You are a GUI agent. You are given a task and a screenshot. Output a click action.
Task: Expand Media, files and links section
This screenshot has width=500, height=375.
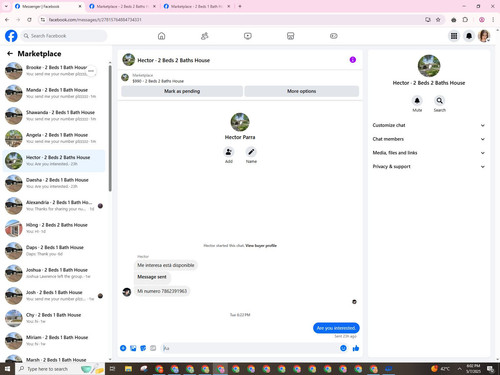coord(428,153)
